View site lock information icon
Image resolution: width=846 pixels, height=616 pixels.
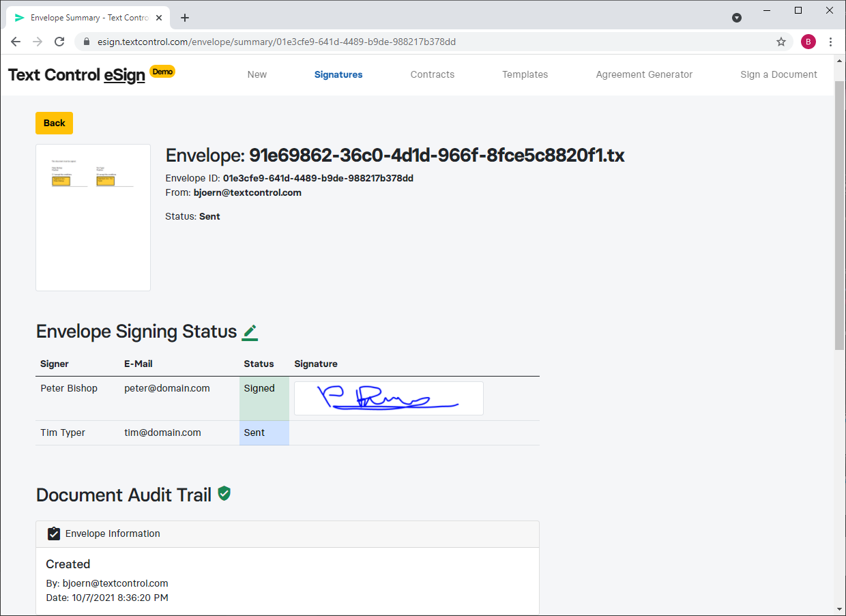point(86,42)
